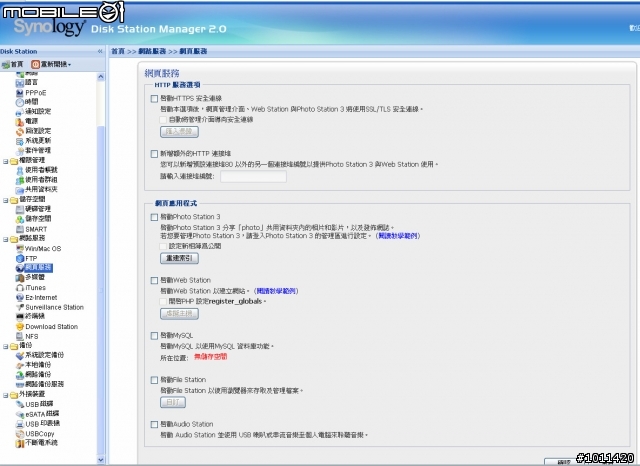Open the PPPoE settings item

tap(31, 93)
